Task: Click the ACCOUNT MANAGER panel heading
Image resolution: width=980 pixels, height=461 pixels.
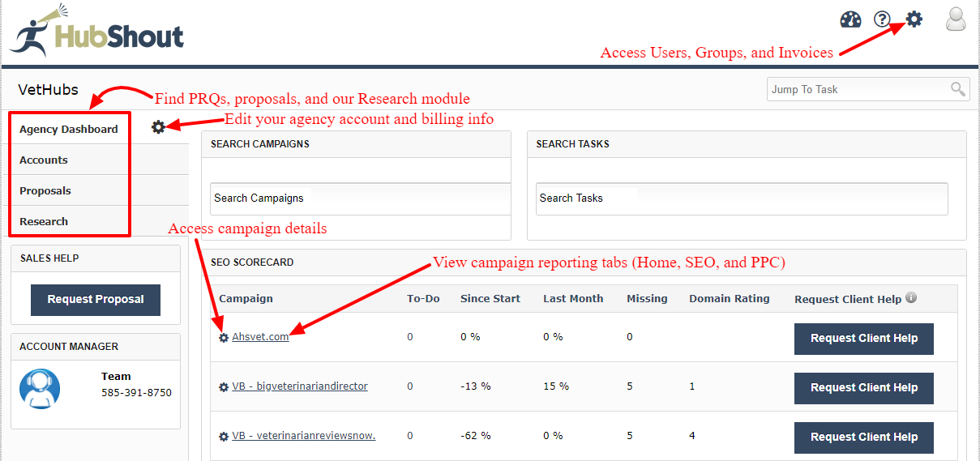Action: [69, 347]
